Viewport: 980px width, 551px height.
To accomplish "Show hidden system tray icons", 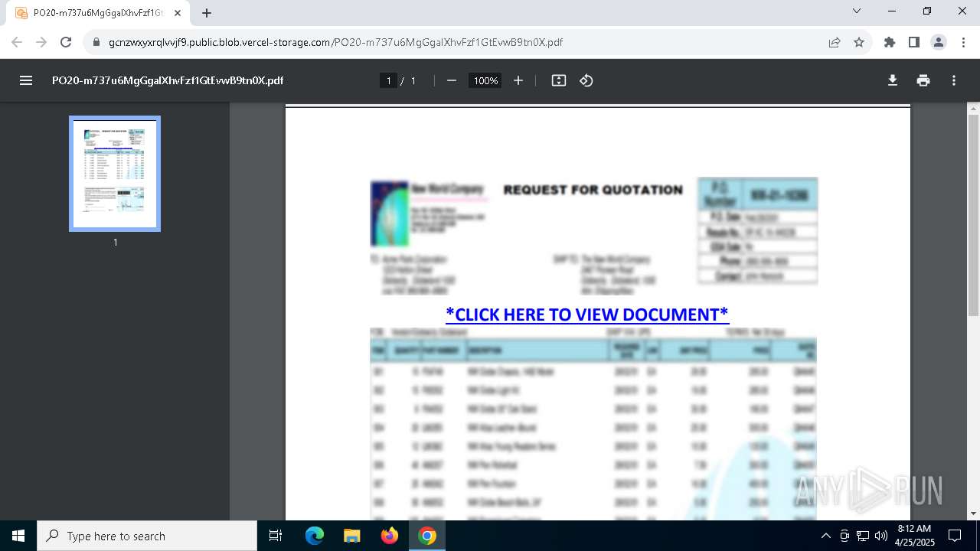I will coord(825,536).
